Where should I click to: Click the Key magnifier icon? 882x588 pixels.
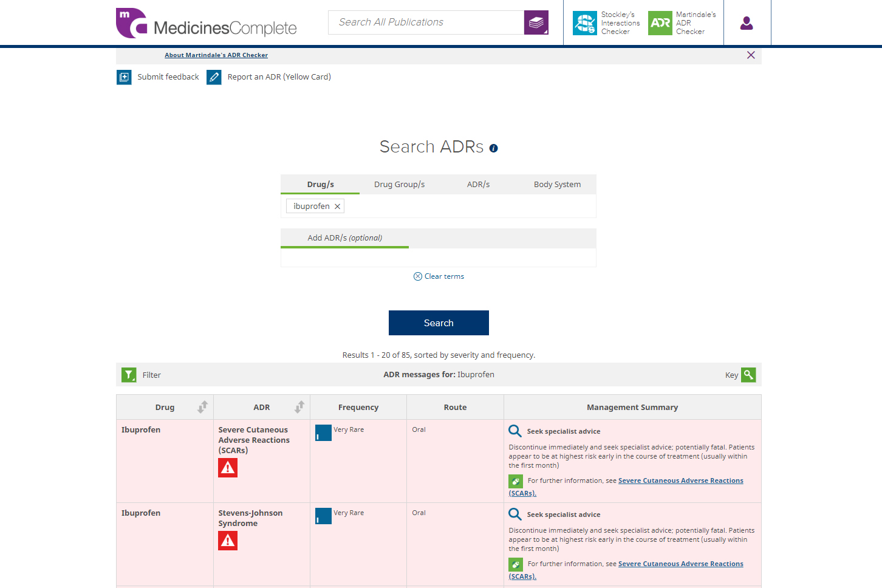[748, 375]
